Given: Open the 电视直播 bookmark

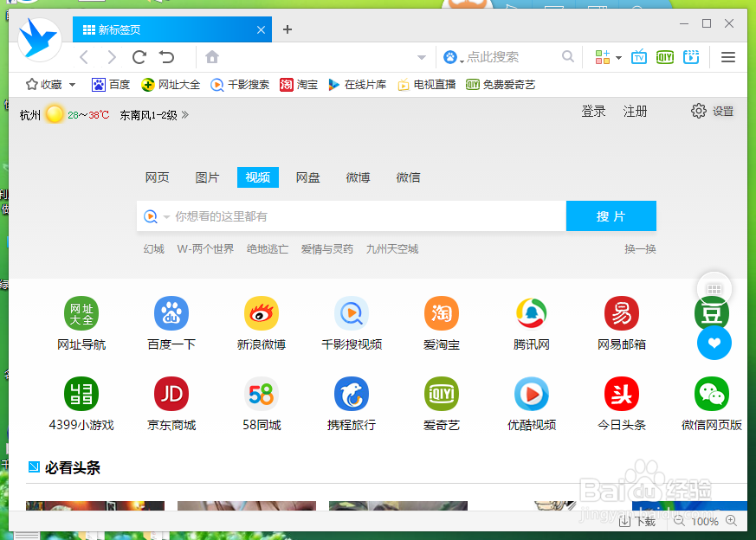Looking at the screenshot, I should (427, 85).
